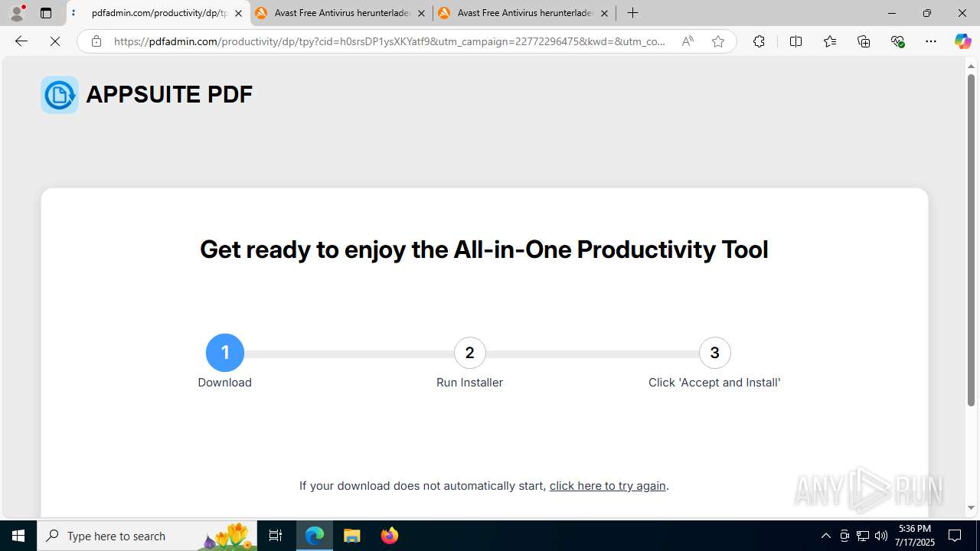This screenshot has width=980, height=551.
Task: Show hidden system tray icons
Action: tap(825, 536)
